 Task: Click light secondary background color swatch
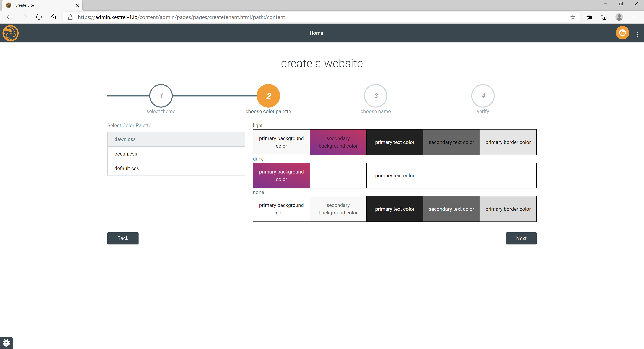tap(338, 142)
